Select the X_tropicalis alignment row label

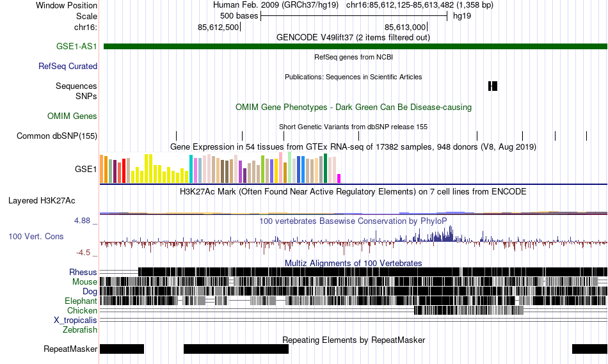(76, 320)
